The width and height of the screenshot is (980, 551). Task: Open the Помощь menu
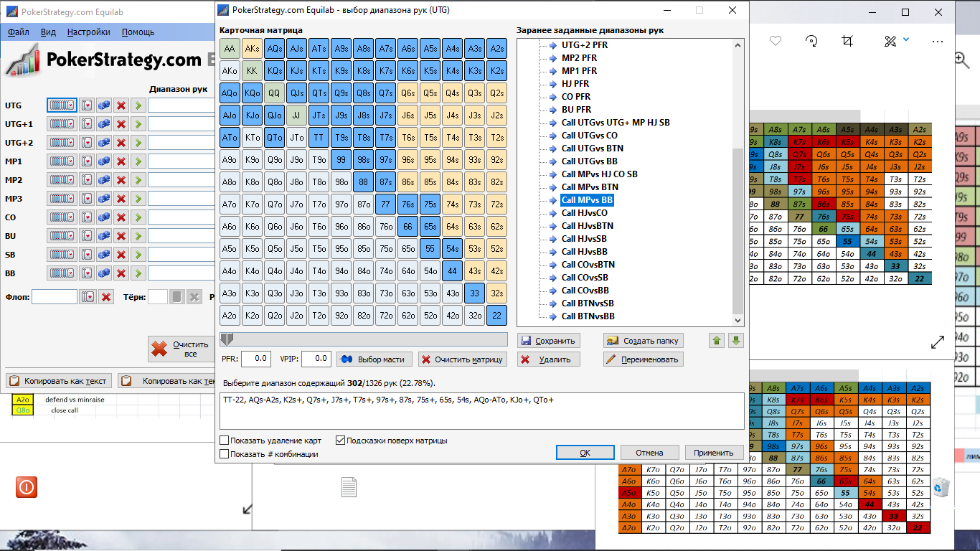coord(138,32)
